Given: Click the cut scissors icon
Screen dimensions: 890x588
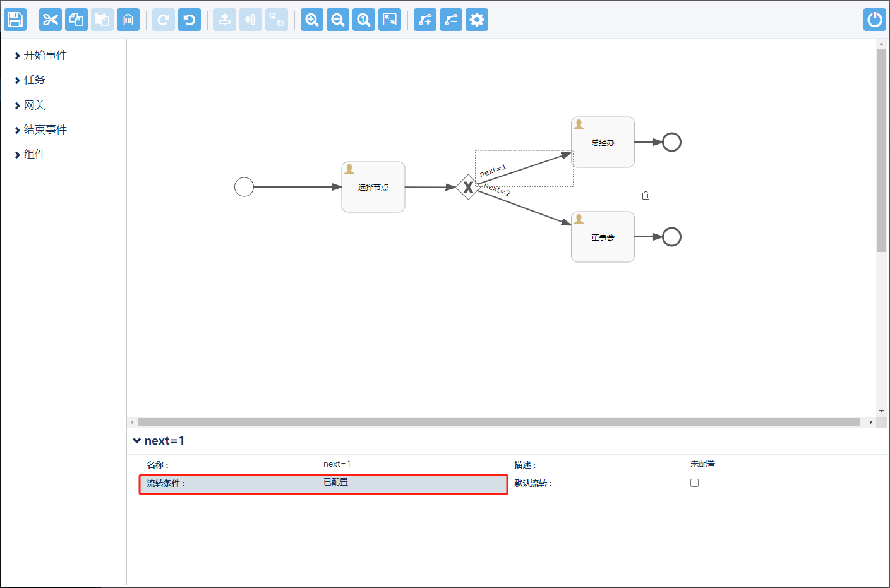Looking at the screenshot, I should pyautogui.click(x=51, y=20).
